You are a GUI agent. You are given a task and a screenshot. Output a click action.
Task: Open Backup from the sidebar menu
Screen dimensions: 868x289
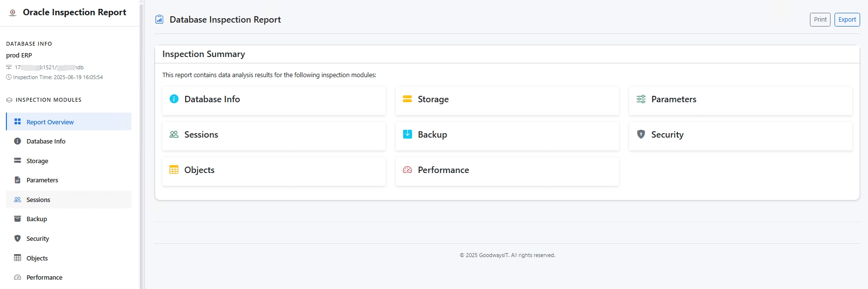tap(69, 219)
